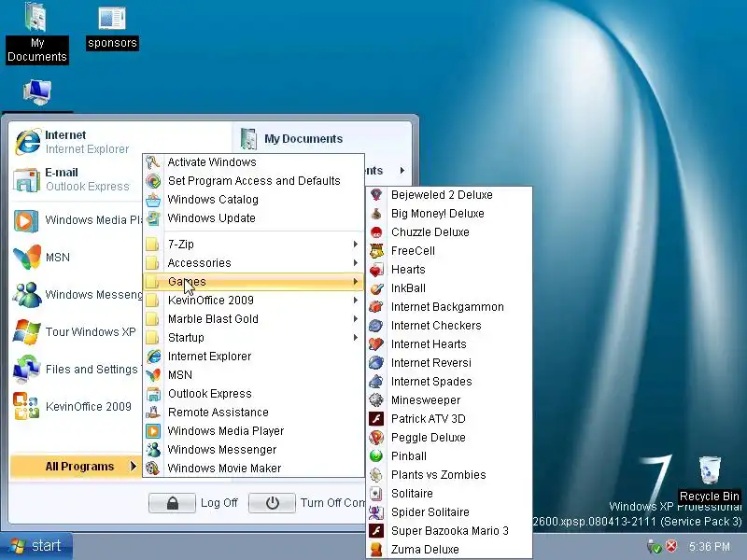Open Internet Checkers icon
The height and width of the screenshot is (560, 747).
(376, 325)
